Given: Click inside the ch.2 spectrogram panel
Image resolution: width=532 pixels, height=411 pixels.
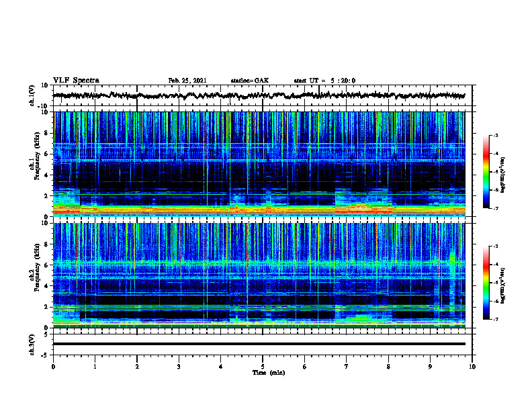Looking at the screenshot, I should (x=259, y=275).
